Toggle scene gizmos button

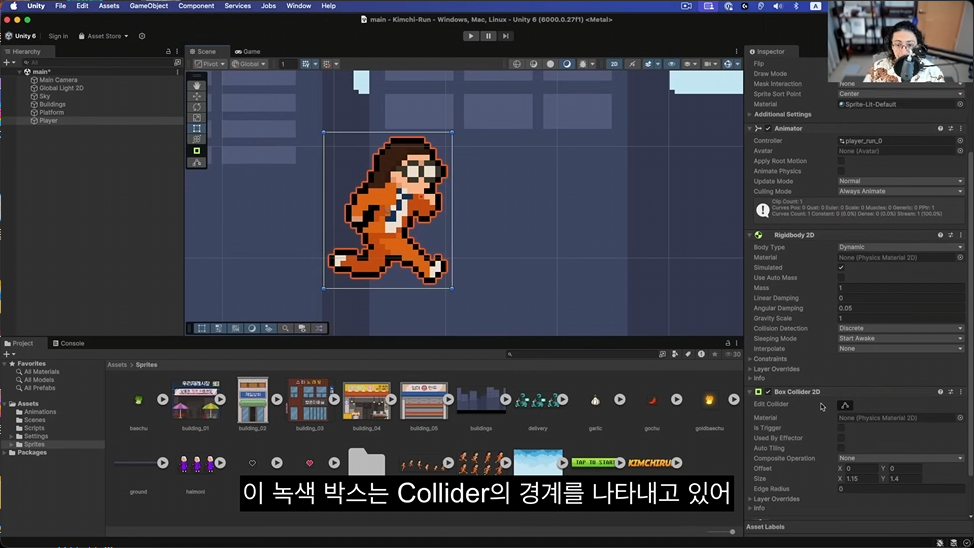coord(728,64)
